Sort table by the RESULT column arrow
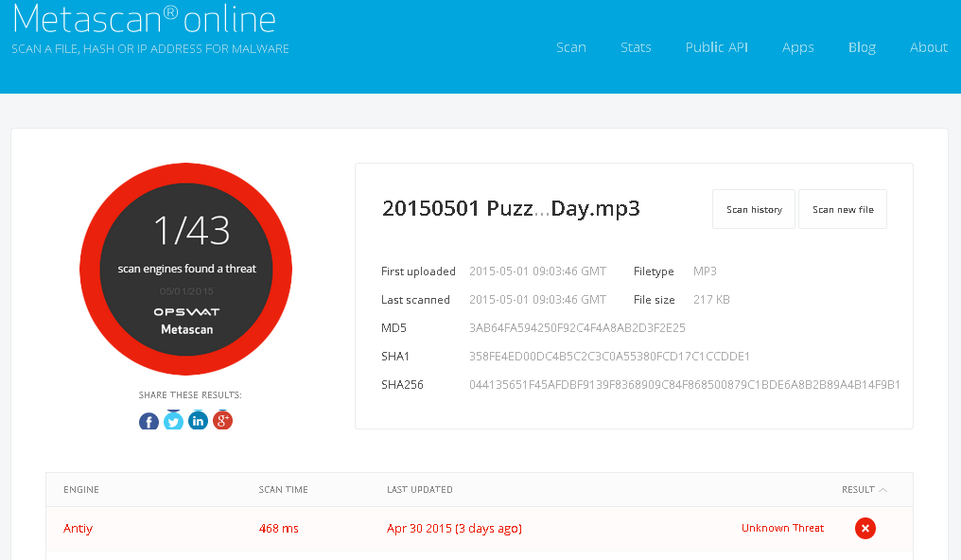The height and width of the screenshot is (560, 961). 883,490
